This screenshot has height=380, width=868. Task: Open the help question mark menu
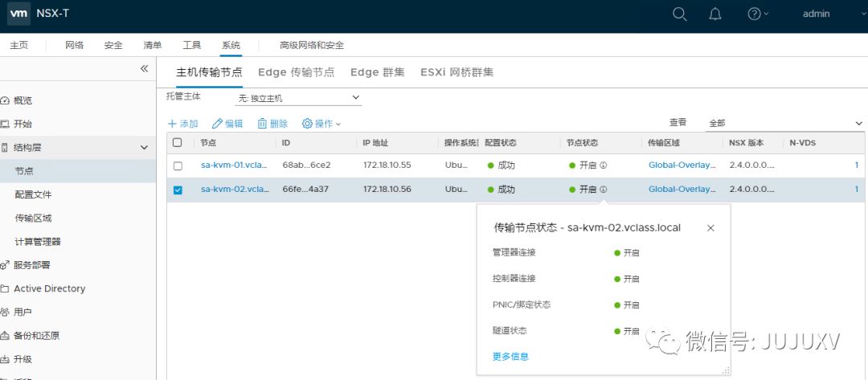754,14
